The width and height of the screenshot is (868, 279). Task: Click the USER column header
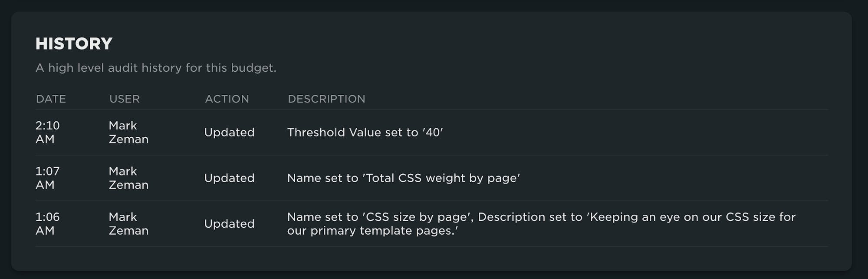coord(125,99)
